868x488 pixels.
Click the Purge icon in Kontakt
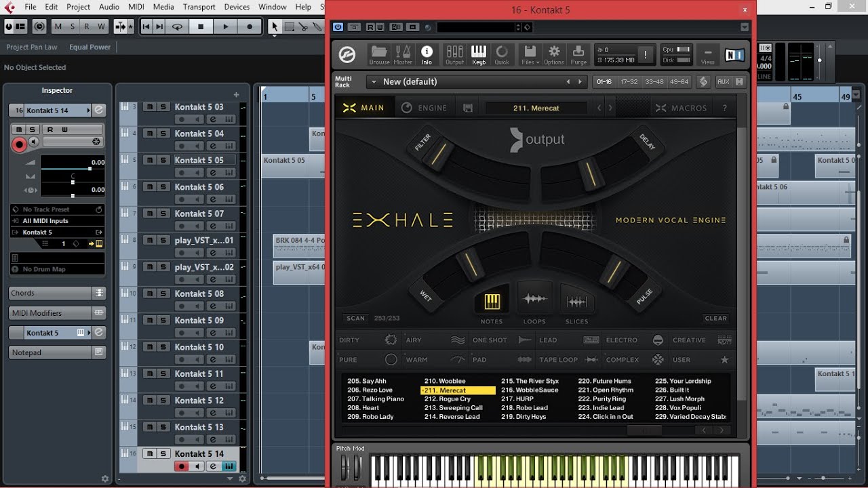point(578,54)
